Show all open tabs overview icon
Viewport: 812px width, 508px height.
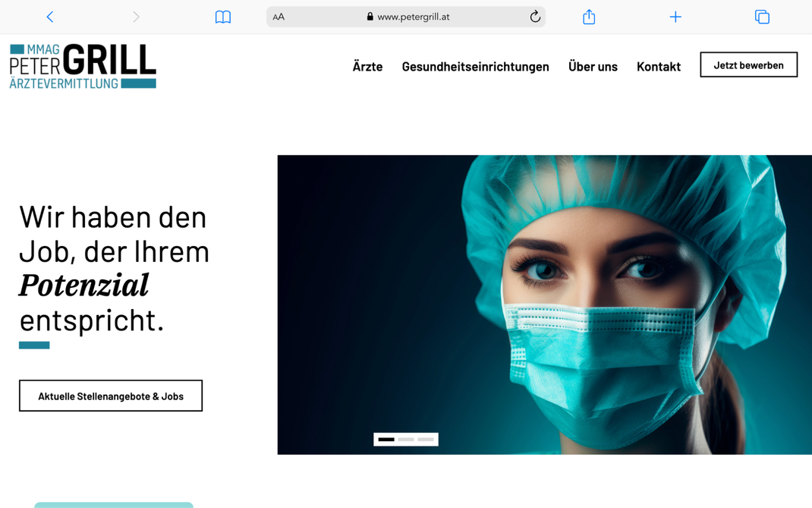coord(762,17)
